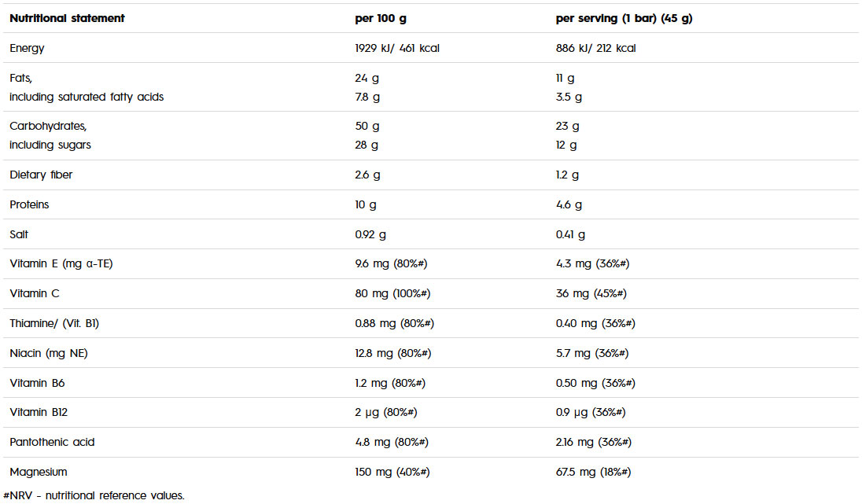Select the "including saturated fatty acids" label

[x=87, y=97]
